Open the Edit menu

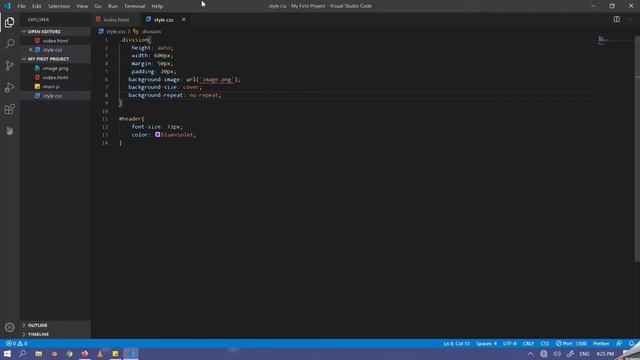pyautogui.click(x=37, y=6)
